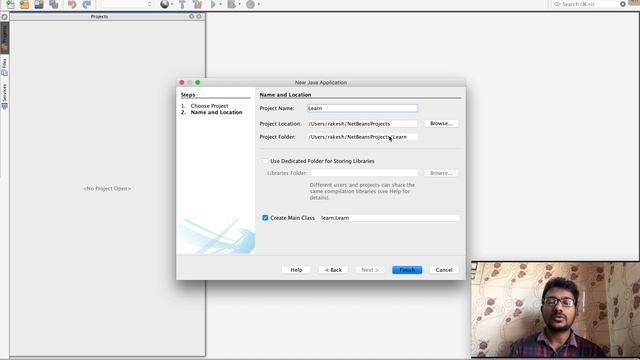Click the browser globe icon

pyautogui.click(x=164, y=4)
